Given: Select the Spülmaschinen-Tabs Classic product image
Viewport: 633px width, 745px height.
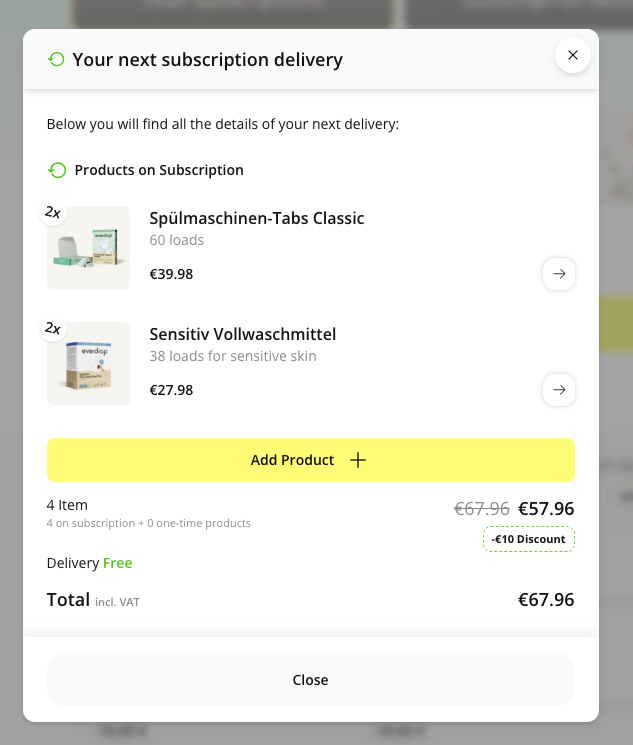Looking at the screenshot, I should 89,249.
